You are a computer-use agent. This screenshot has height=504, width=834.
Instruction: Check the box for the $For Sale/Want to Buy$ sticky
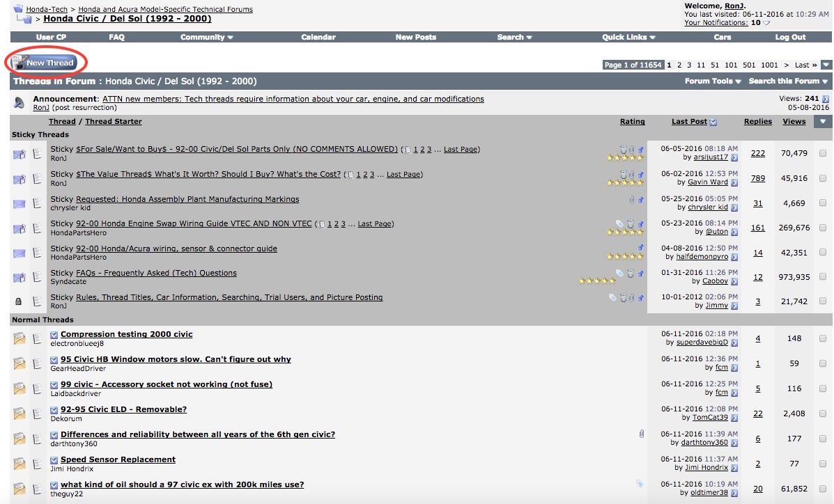(x=823, y=153)
